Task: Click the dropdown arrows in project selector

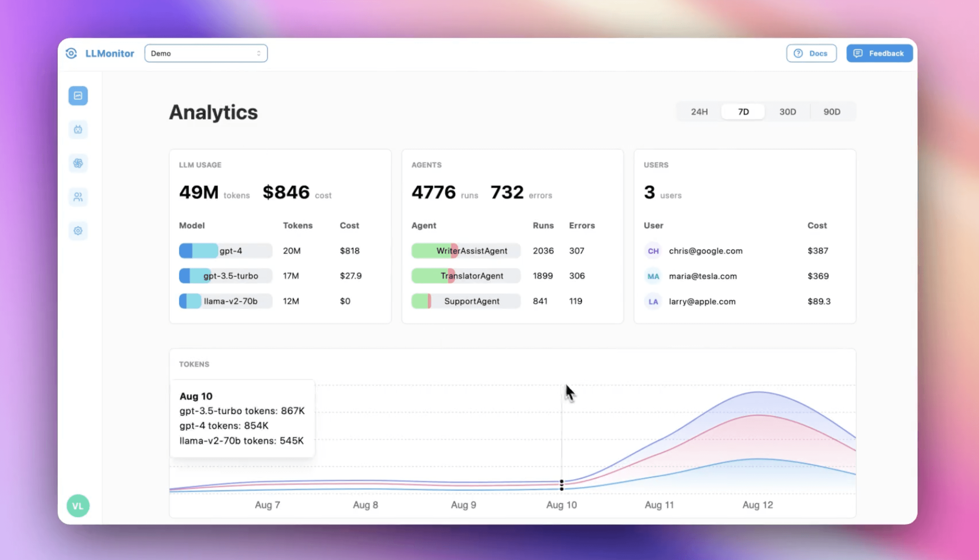Action: pyautogui.click(x=259, y=53)
